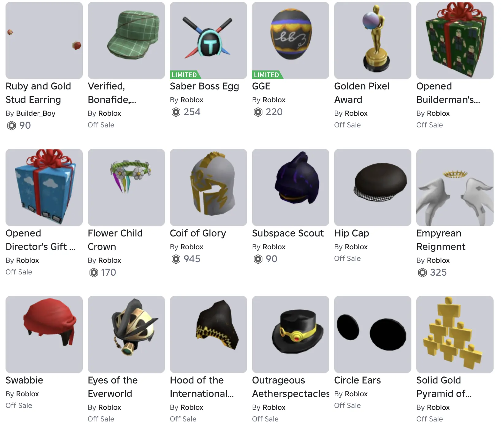Click Robux icon beside 325 price
Image resolution: width=504 pixels, height=438 pixels.
pyautogui.click(x=422, y=273)
